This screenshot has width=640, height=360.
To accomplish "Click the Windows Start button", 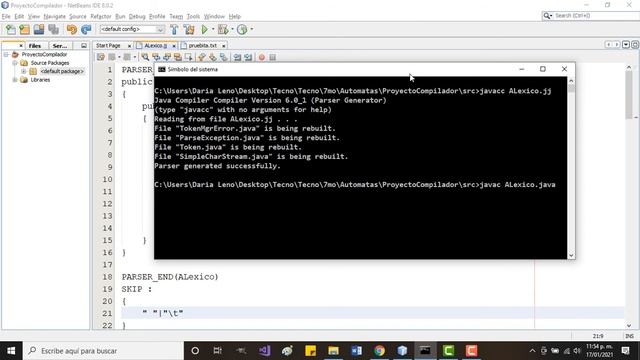I will 11,351.
